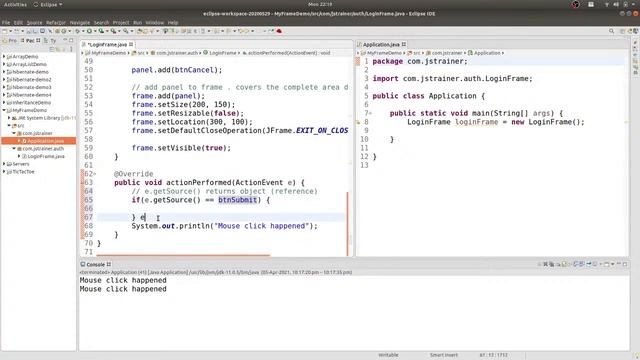Click Remove Launch icon in Console toolbar

coord(546,264)
